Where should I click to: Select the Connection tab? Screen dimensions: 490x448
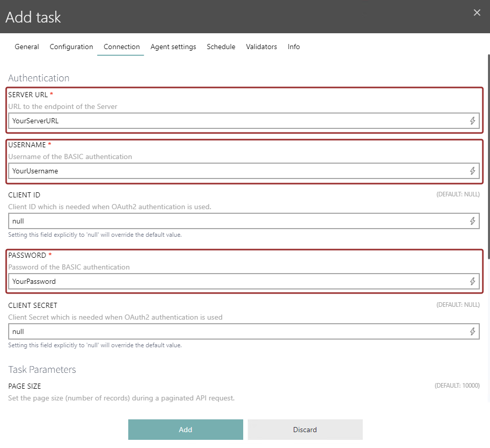(121, 47)
